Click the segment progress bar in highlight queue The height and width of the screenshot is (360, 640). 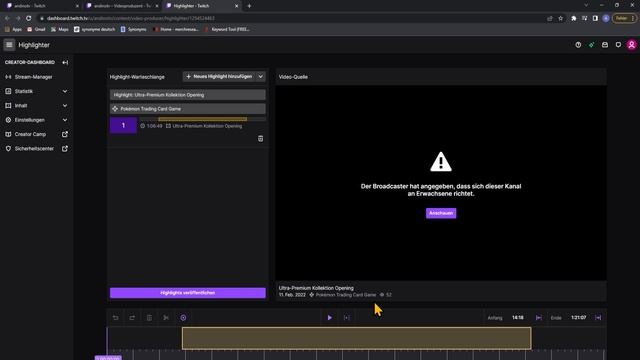203,119
